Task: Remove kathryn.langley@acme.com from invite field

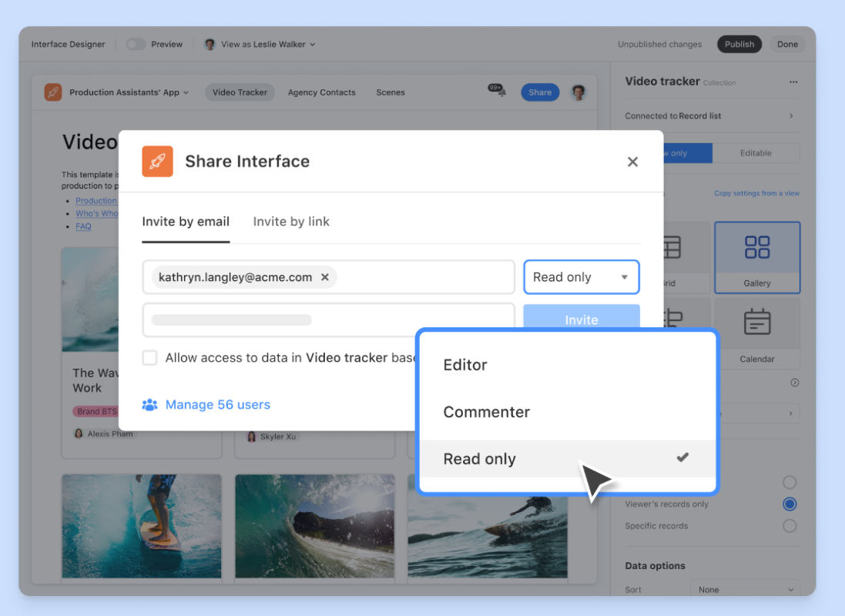Action: click(325, 277)
